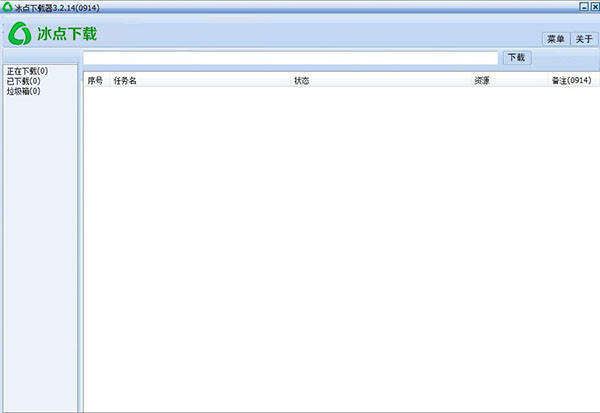Open the 菜单 menu
This screenshot has width=600, height=413.
pyautogui.click(x=555, y=39)
